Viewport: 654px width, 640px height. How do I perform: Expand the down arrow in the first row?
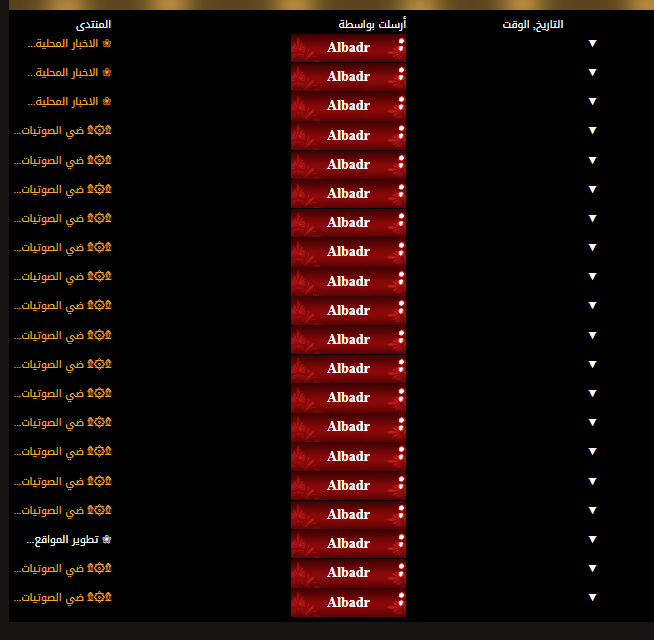tap(592, 44)
